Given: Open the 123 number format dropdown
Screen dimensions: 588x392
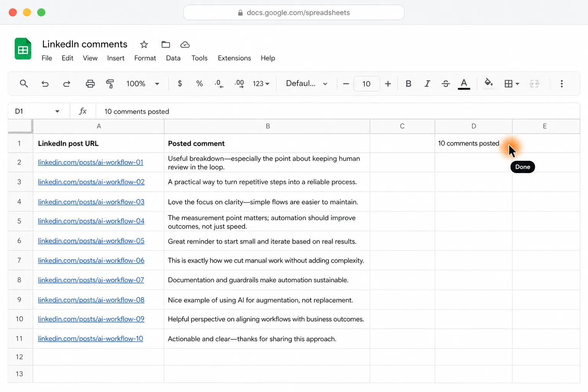Looking at the screenshot, I should [x=261, y=83].
